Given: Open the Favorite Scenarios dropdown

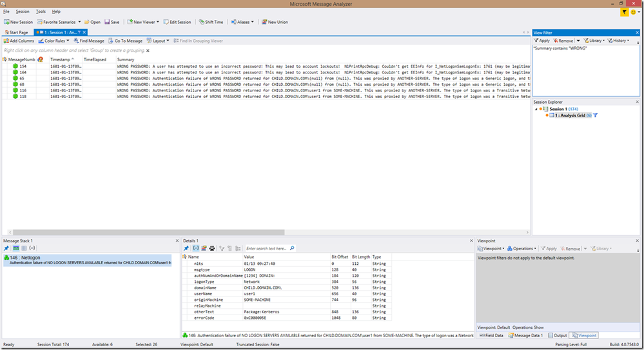Looking at the screenshot, I should tap(59, 22).
